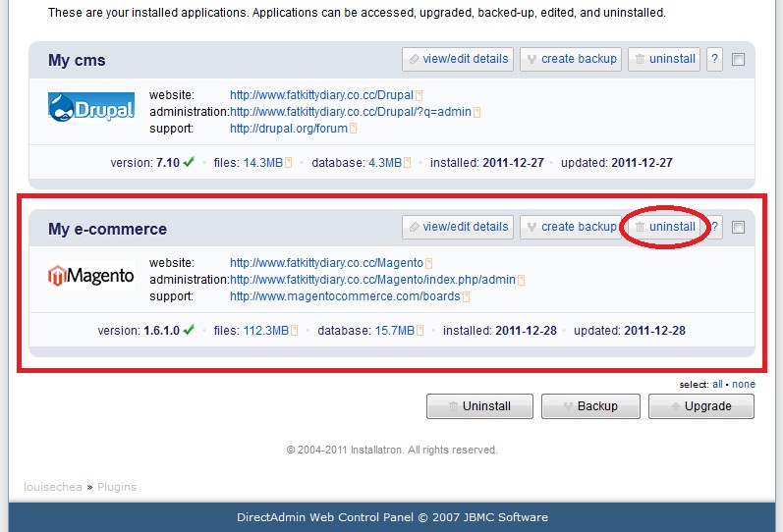The width and height of the screenshot is (783, 532).
Task: Click external icon beside drupal.org/forum URL
Action: click(353, 129)
